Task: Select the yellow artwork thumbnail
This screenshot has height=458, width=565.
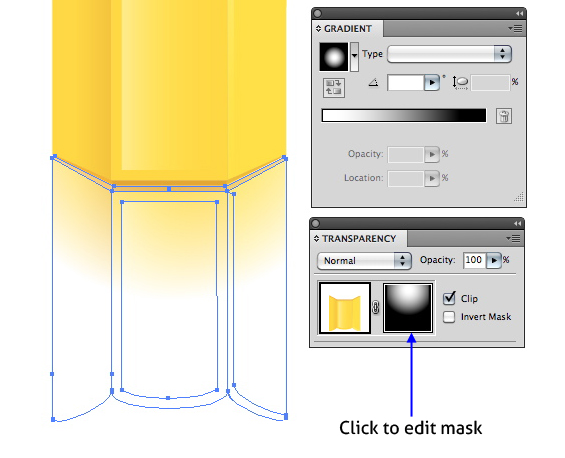Action: [344, 308]
